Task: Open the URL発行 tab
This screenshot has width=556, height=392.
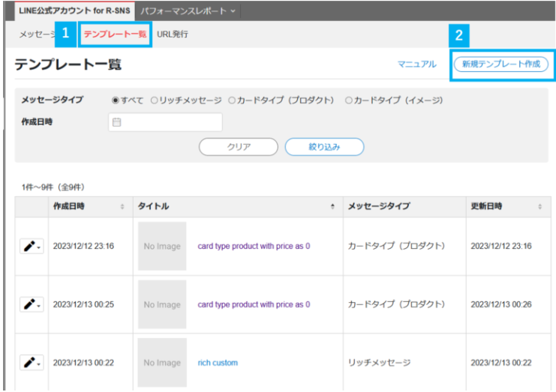Action: click(x=173, y=34)
